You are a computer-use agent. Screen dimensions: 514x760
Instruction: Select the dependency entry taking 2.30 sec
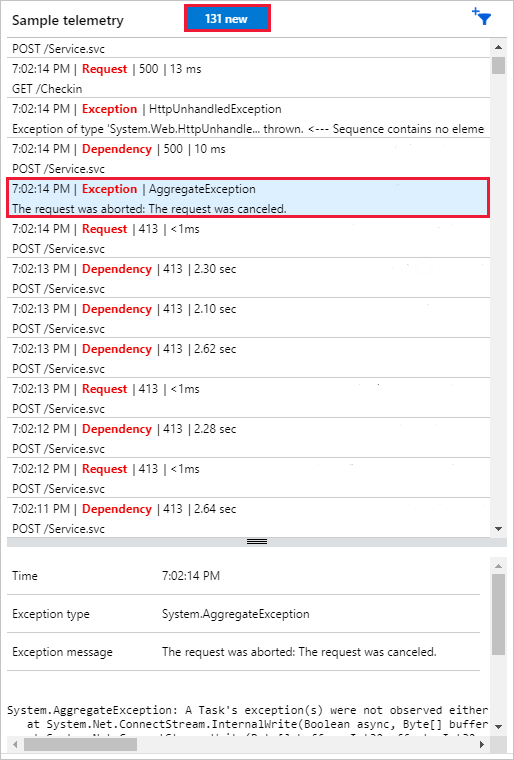click(x=248, y=278)
